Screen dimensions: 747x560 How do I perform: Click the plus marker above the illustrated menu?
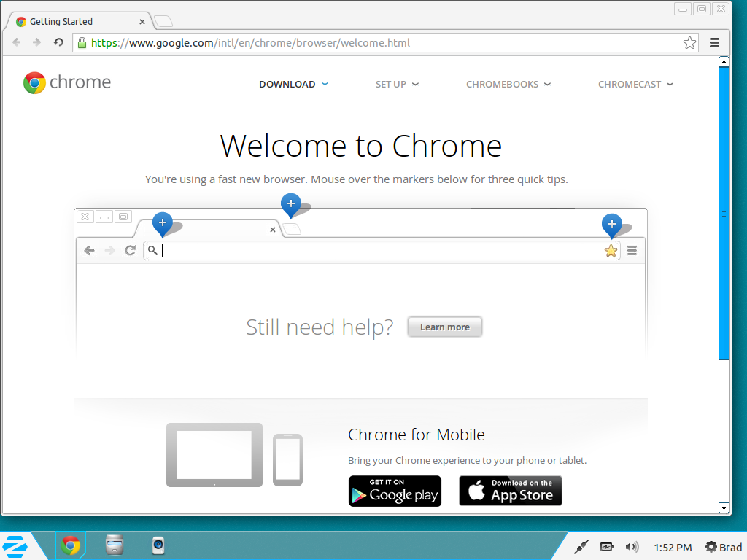[612, 226]
